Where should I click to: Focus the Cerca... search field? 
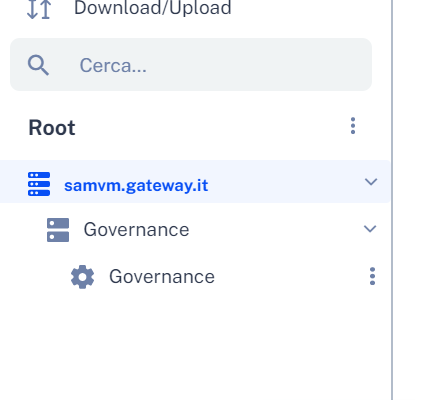click(191, 64)
